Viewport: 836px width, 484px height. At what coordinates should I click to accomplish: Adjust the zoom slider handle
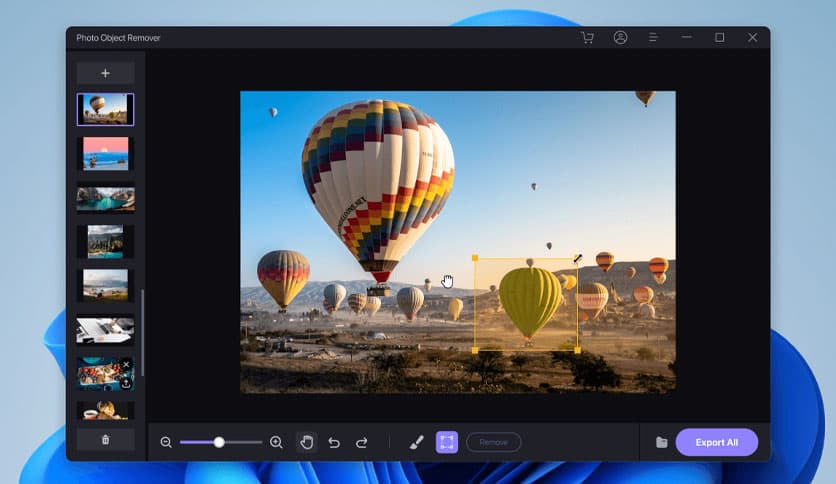(x=219, y=442)
